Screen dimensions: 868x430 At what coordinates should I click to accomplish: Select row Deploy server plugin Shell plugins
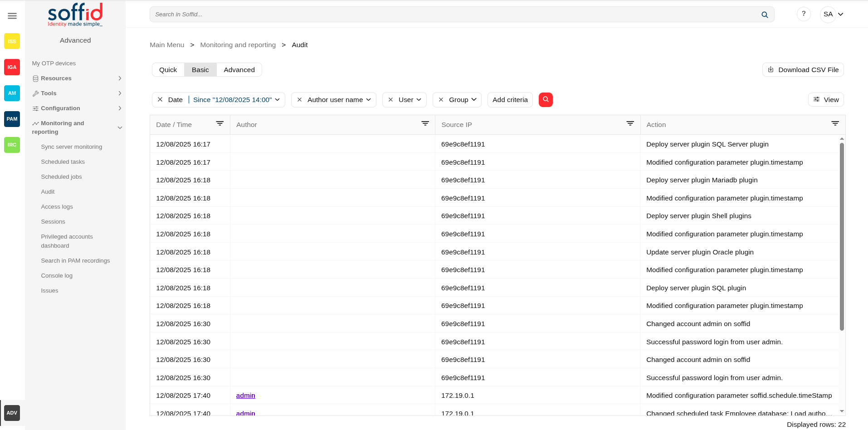(494, 216)
